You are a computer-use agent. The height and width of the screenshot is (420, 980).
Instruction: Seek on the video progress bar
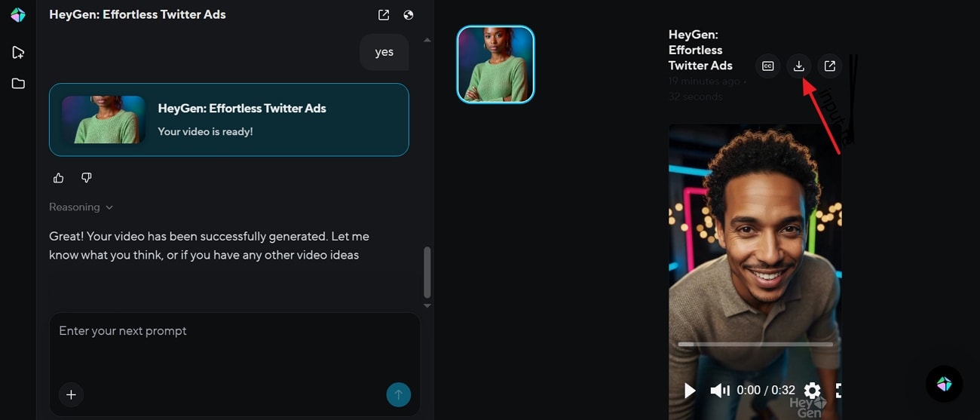[755, 345]
